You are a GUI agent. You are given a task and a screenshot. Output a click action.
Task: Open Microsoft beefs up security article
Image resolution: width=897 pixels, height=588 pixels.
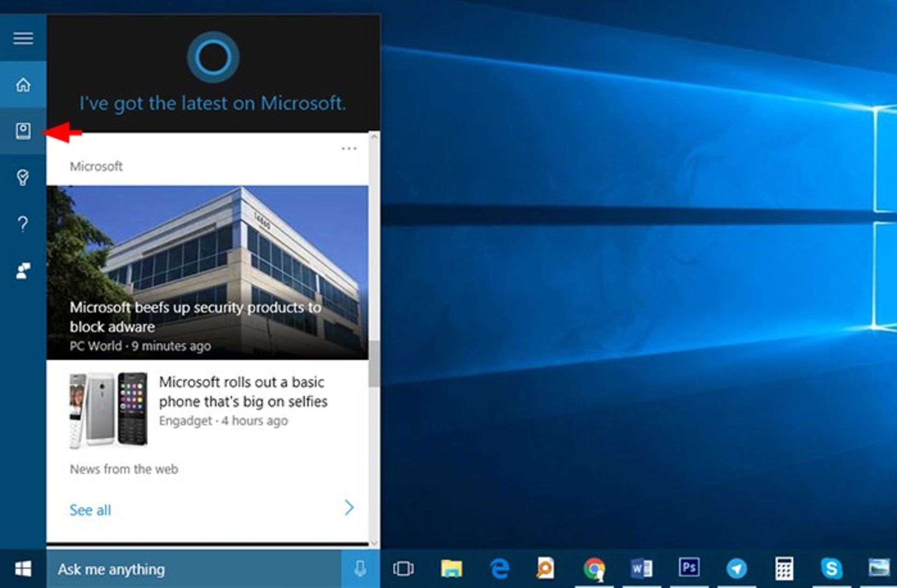(x=207, y=272)
